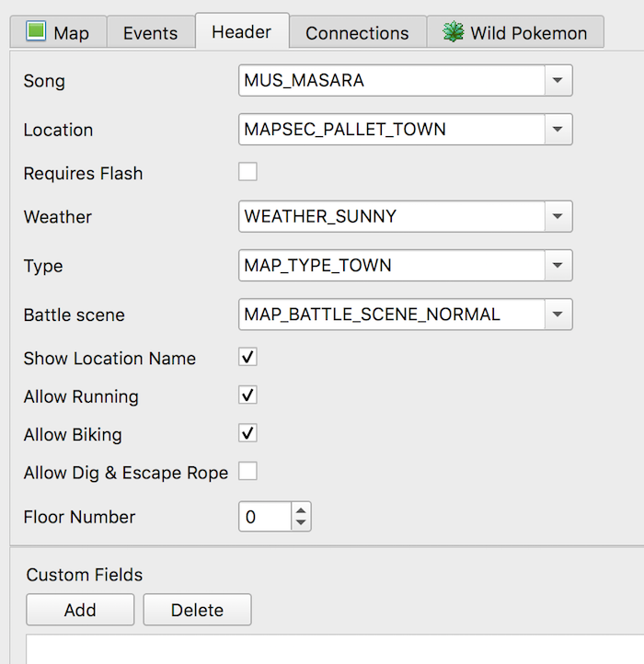644x664 pixels.
Task: Open the Connections tab
Action: 357,33
